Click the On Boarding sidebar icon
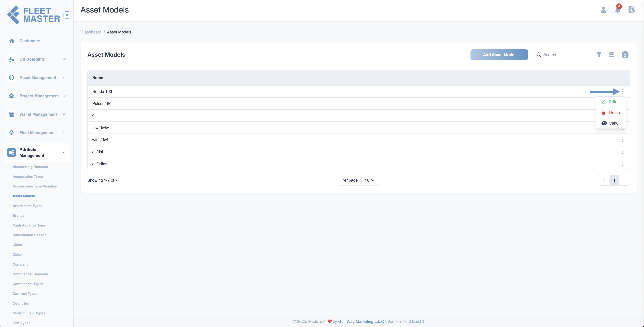The image size is (644, 327). 11,59
